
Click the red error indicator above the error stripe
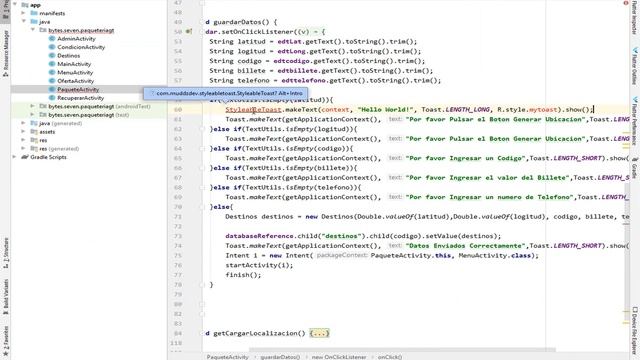(626, 3)
